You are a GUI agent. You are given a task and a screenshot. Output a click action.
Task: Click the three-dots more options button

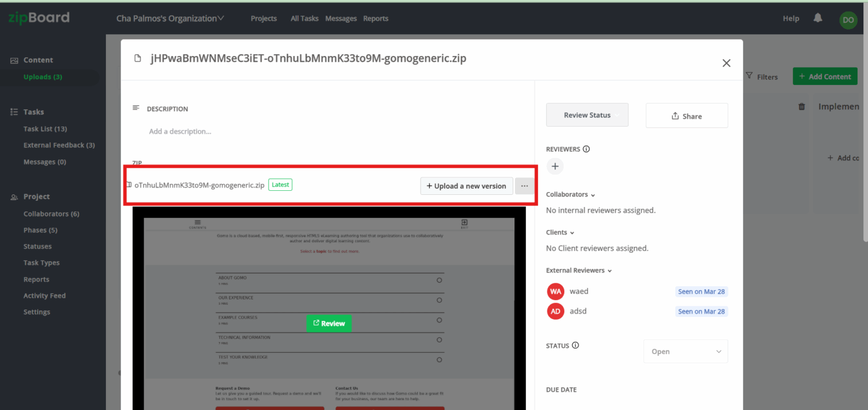[x=525, y=186]
